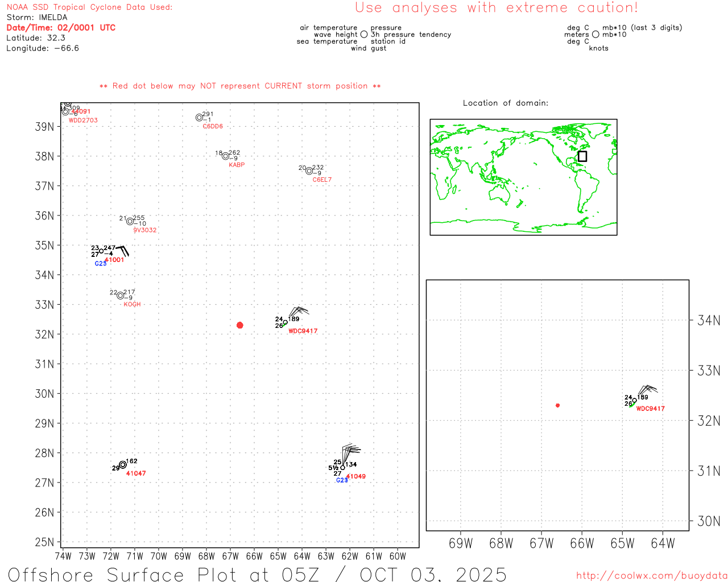Open the coolwx.com/buoydata URL

[x=651, y=575]
